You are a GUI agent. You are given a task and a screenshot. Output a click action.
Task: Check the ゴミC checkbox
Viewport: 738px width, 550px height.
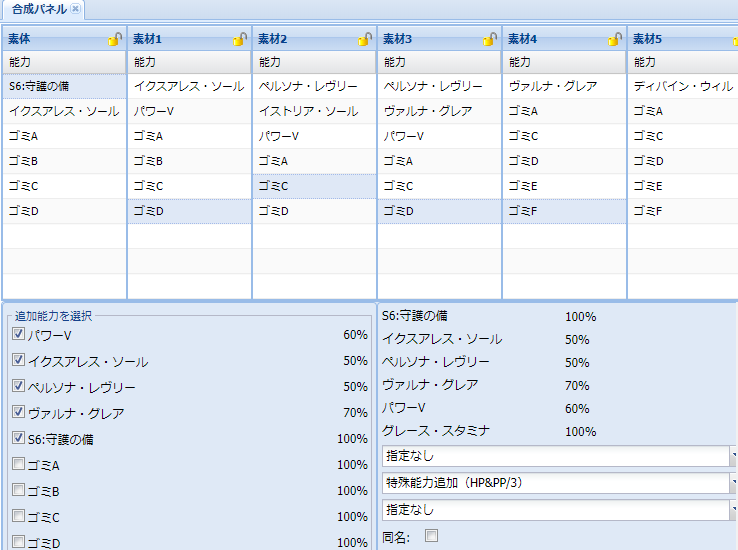click(x=18, y=516)
